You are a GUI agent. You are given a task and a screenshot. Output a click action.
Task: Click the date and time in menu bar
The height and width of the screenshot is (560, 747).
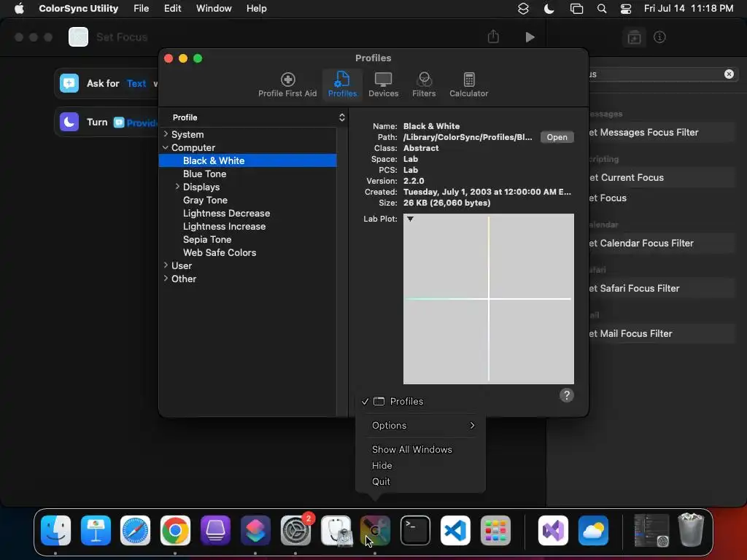(x=689, y=9)
